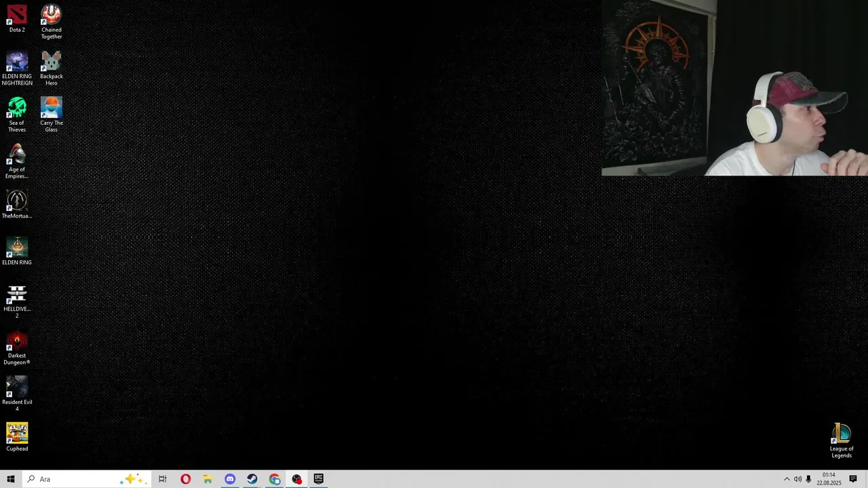Select the Cuphead desktop shortcut
Viewport: 868px width, 488px height.
(17, 438)
